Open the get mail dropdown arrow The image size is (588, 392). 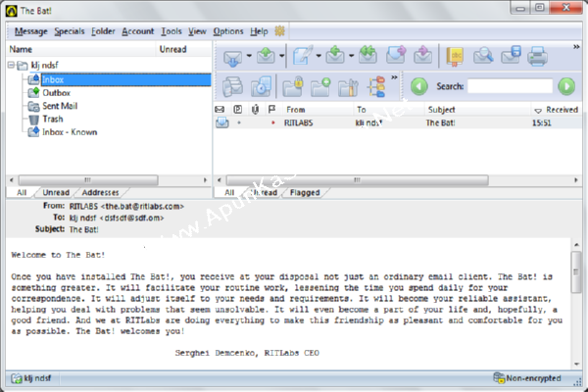click(249, 56)
